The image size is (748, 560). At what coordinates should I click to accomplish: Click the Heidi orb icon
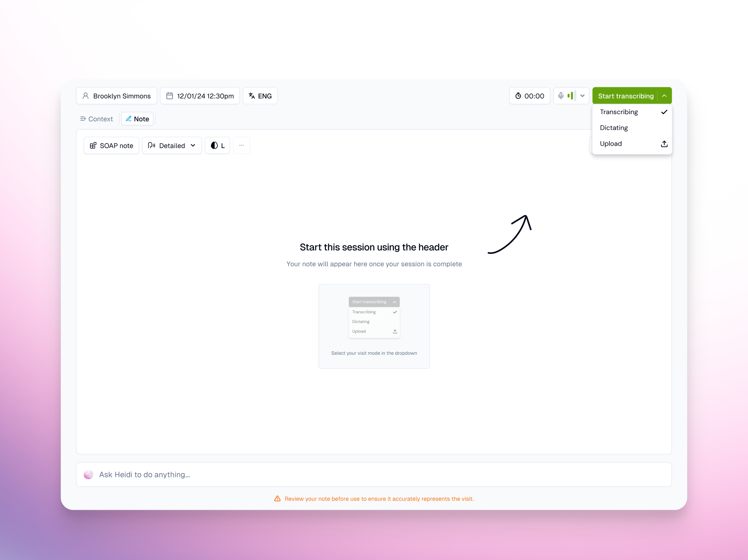[88, 474]
